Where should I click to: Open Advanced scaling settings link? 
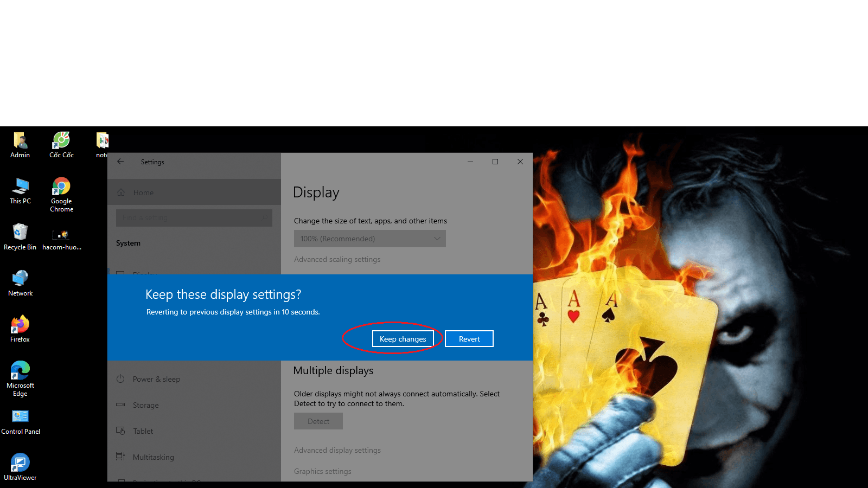coord(337,260)
